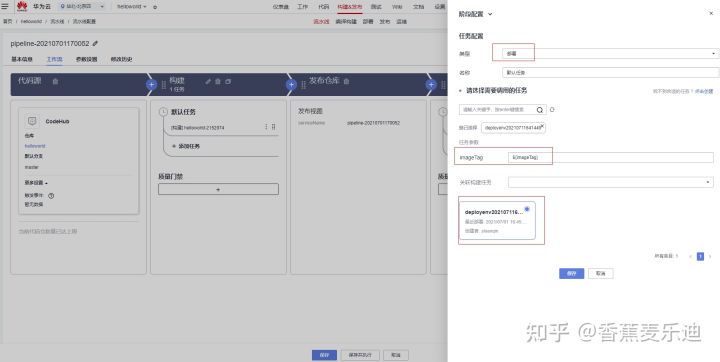Click 添加任务 under 默认任务
The width and height of the screenshot is (720, 362).
pos(186,146)
